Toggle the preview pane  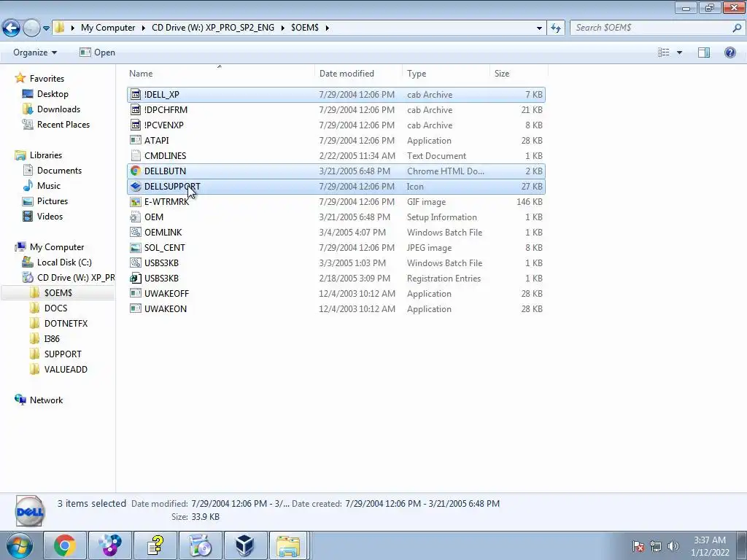click(x=704, y=52)
